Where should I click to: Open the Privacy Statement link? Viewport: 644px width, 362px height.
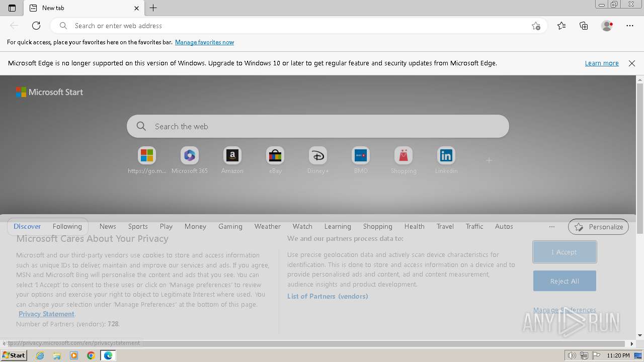[x=47, y=314]
